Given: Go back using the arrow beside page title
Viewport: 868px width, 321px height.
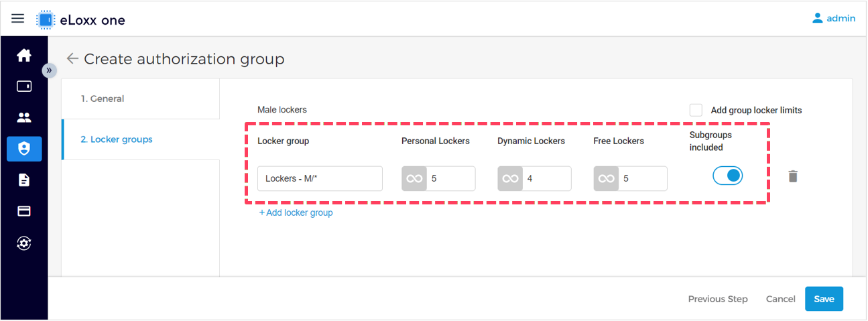Looking at the screenshot, I should (x=72, y=59).
